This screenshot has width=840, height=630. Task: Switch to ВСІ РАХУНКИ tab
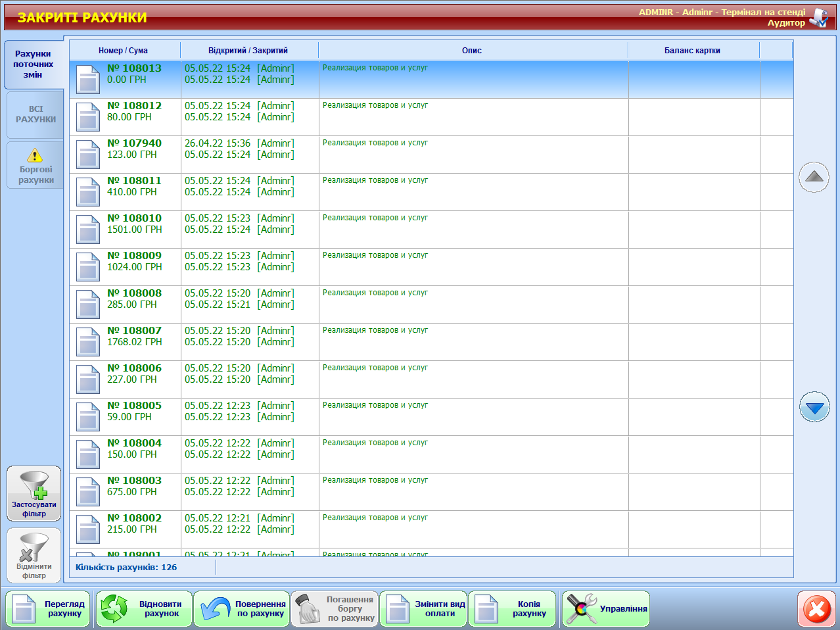[35, 114]
